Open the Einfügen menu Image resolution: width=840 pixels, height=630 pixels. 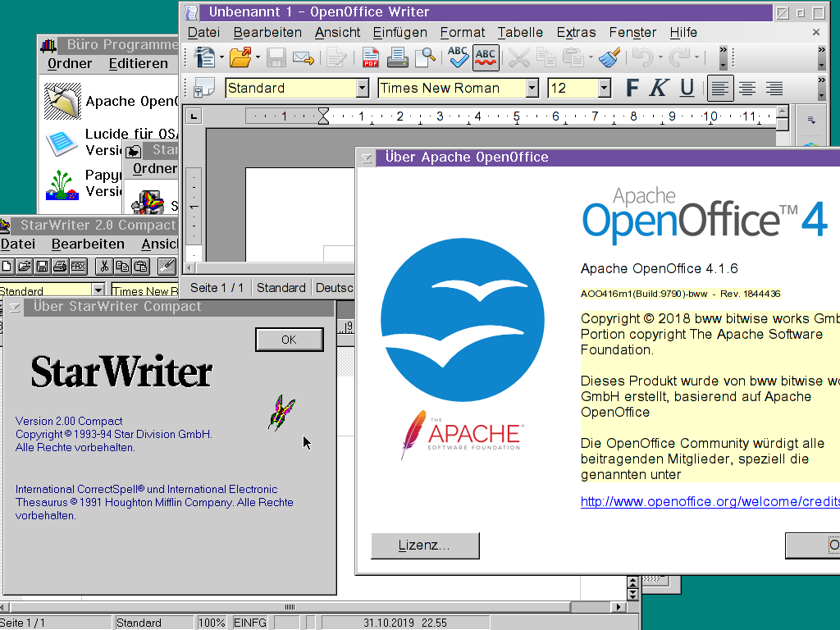click(x=399, y=33)
